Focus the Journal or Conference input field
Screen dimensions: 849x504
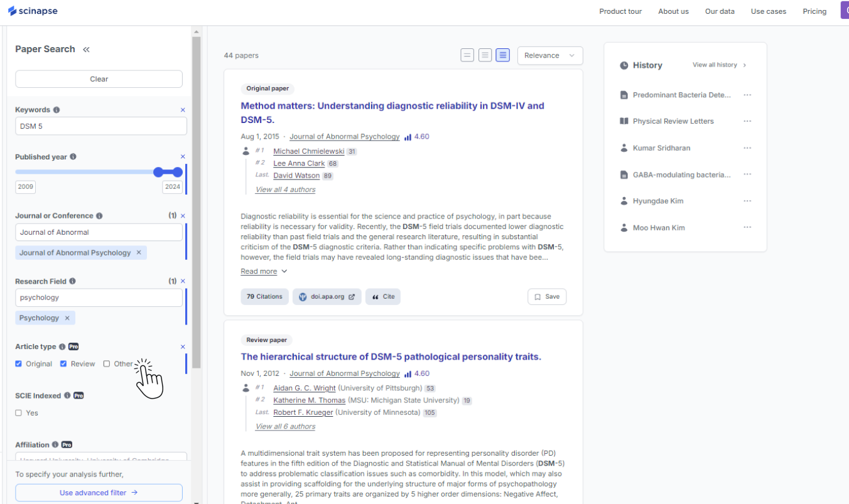point(99,232)
